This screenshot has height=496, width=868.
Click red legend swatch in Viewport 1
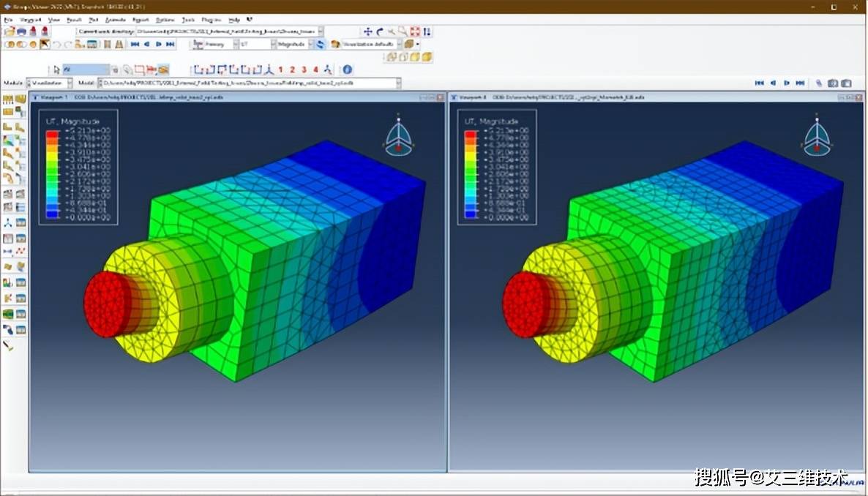53,133
